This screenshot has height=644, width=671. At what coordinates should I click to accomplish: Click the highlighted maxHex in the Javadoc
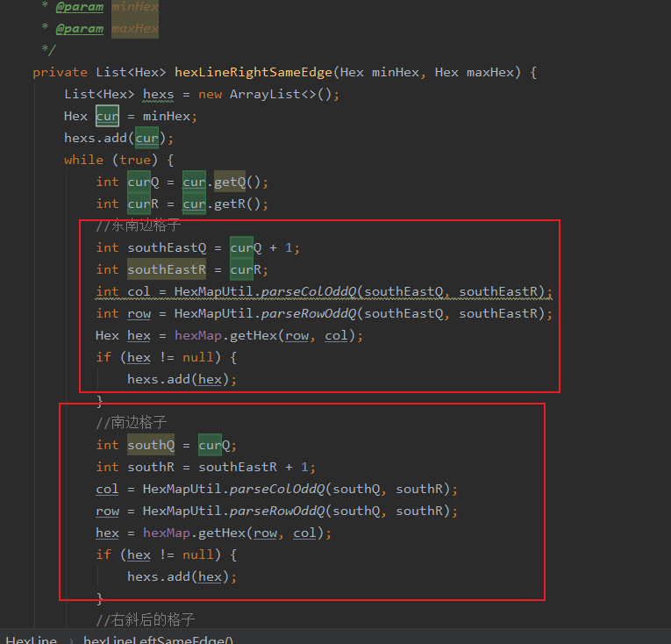click(x=135, y=29)
